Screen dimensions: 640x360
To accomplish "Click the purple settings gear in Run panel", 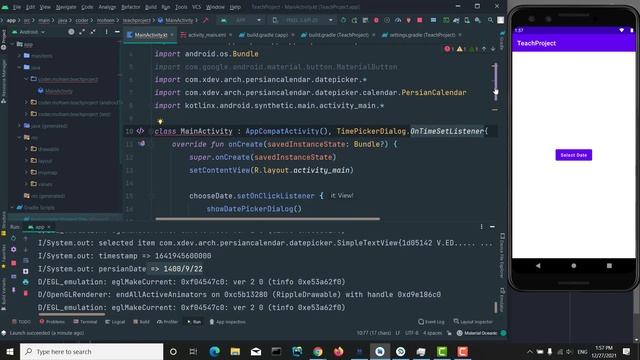I will [x=13, y=249].
